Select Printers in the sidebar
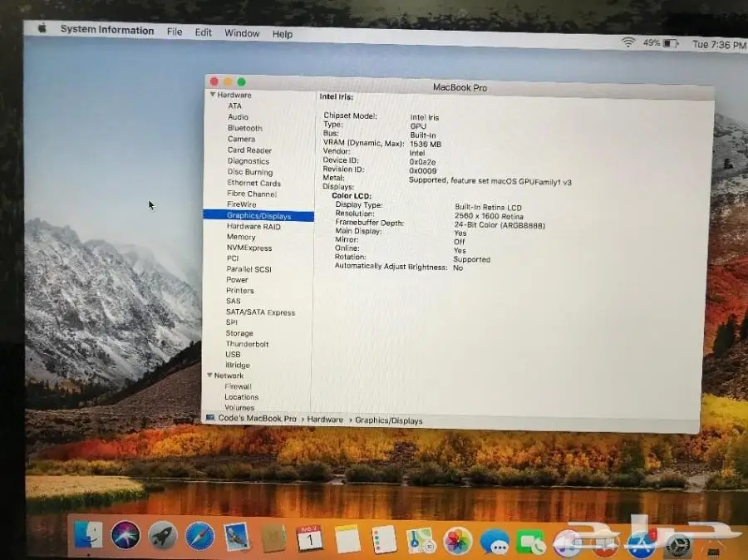 pyautogui.click(x=240, y=291)
